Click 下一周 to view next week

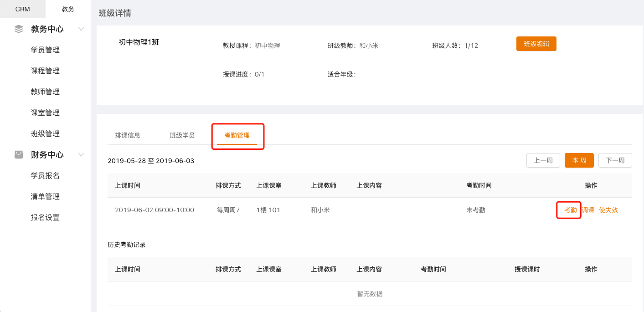tap(615, 160)
